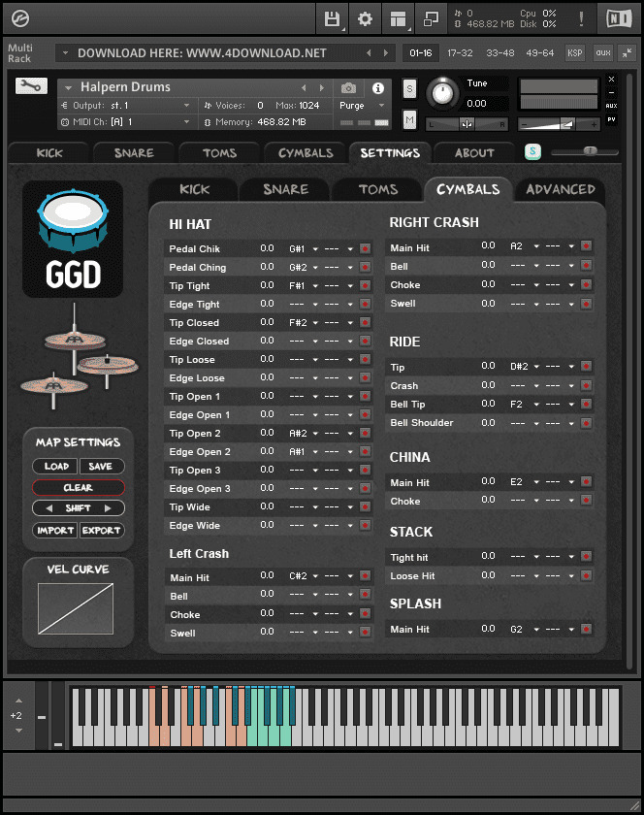Shift mapping left with left arrow
The image size is (644, 815).
(48, 508)
